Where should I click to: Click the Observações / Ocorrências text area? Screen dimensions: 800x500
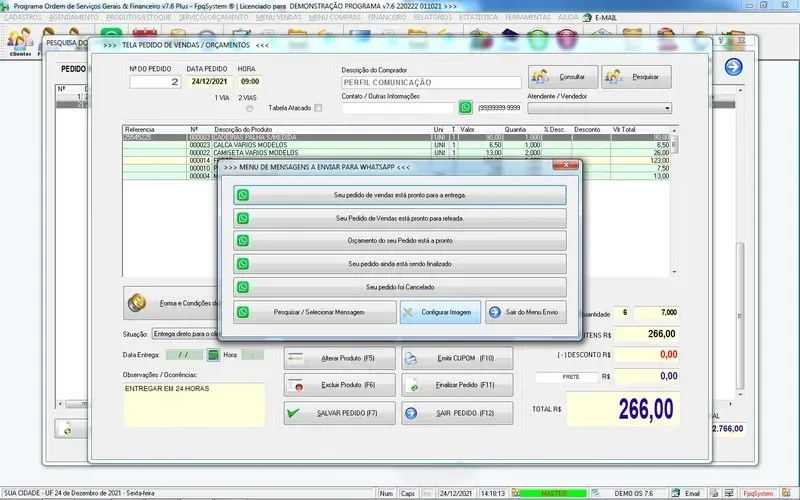click(194, 403)
